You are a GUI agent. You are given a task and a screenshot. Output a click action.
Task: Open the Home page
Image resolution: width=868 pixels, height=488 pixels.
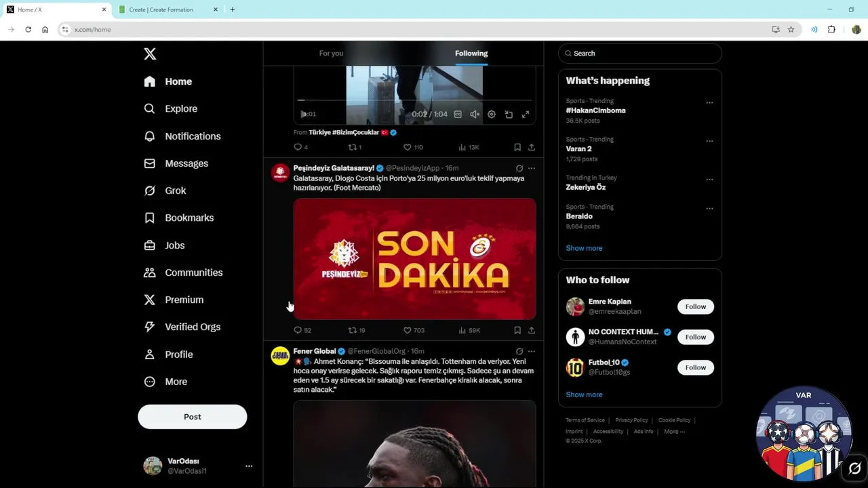tap(168, 81)
